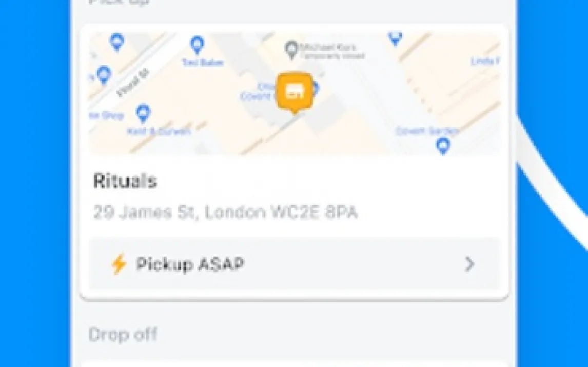Click the grey Michael Kors location pin
The image size is (588, 367).
[291, 50]
